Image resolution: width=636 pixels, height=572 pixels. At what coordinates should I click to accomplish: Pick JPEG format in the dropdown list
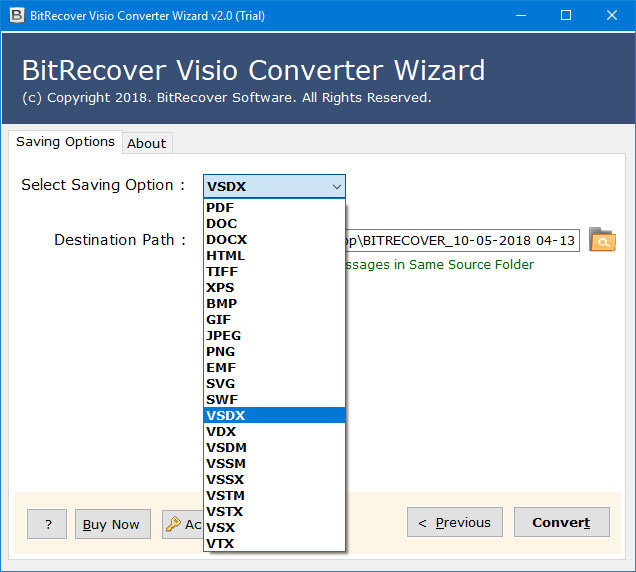point(274,335)
